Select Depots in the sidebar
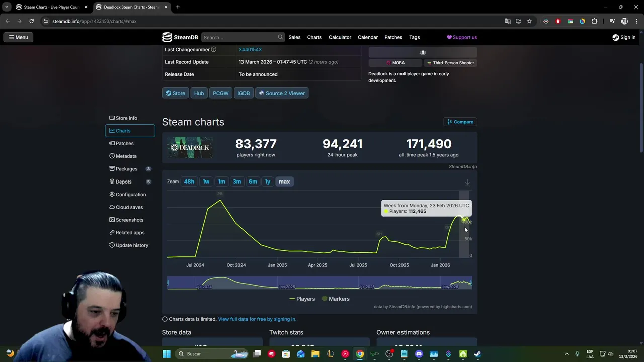644x362 pixels. (130, 182)
